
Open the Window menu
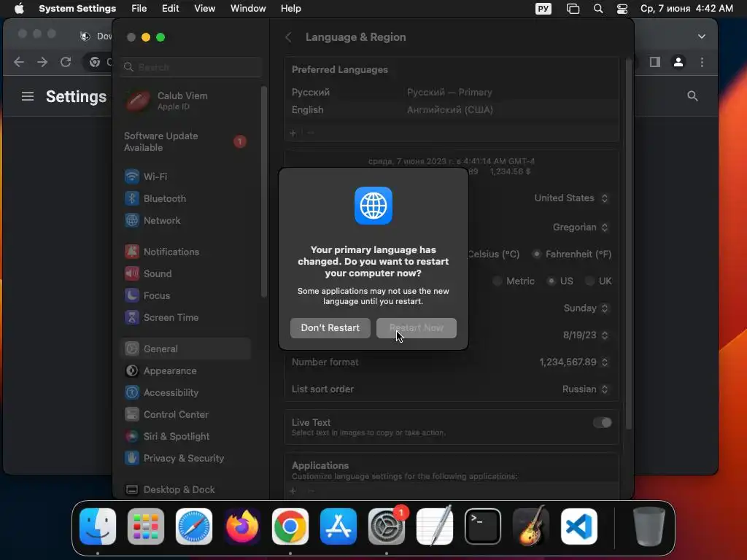pyautogui.click(x=248, y=9)
